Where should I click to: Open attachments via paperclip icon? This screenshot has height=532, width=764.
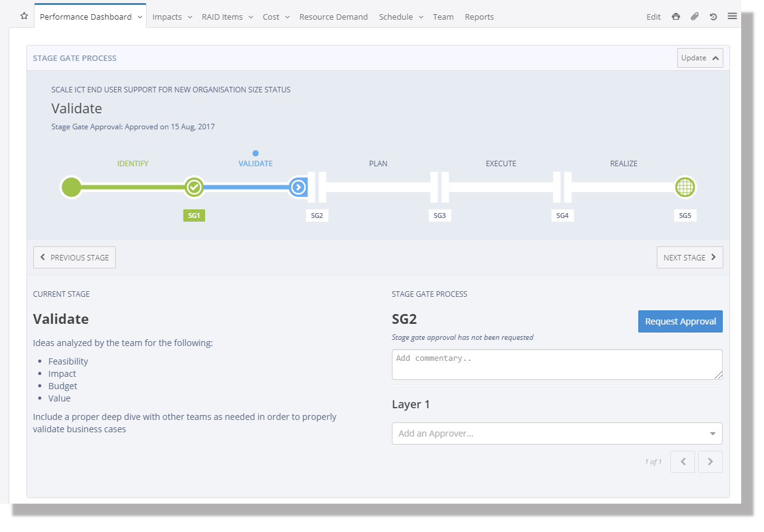[x=694, y=17]
